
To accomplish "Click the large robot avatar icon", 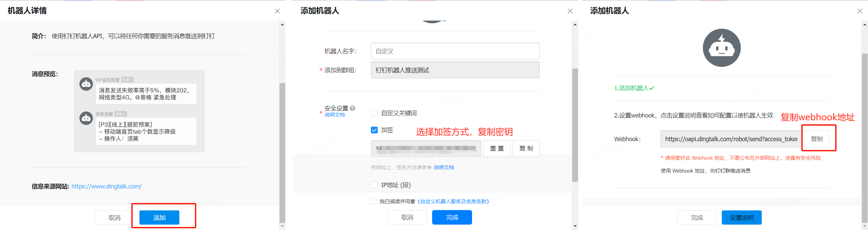I will pyautogui.click(x=721, y=48).
